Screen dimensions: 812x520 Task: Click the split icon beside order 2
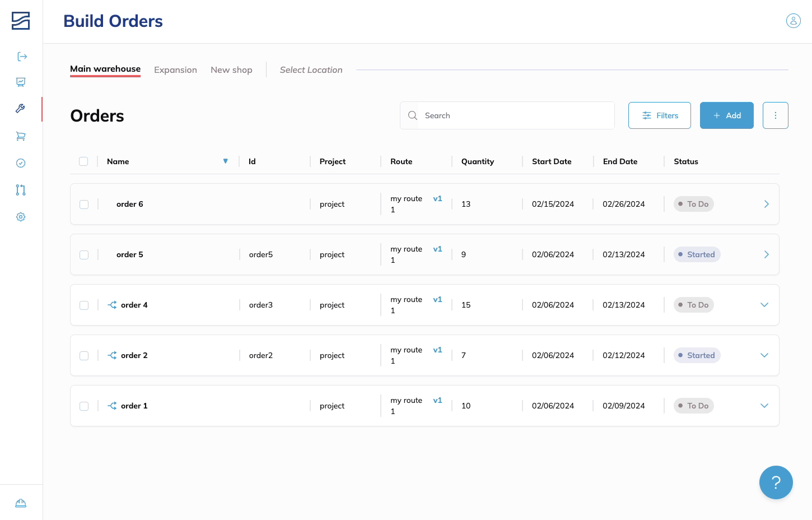[x=112, y=355]
